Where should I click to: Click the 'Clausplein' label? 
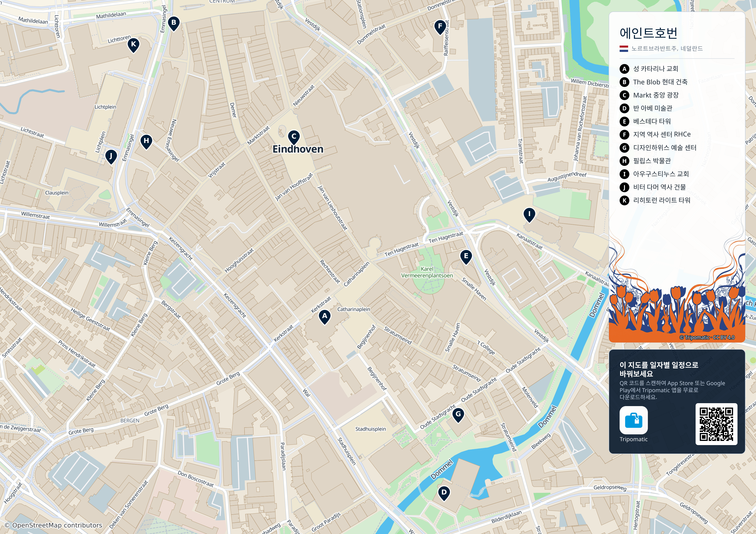[x=57, y=193]
